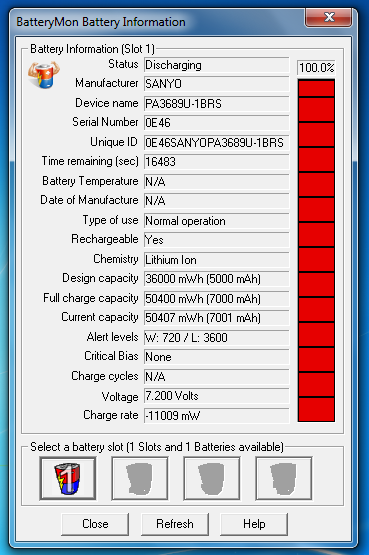Click Type of use field Normal operation
The height and width of the screenshot is (555, 369).
(217, 221)
